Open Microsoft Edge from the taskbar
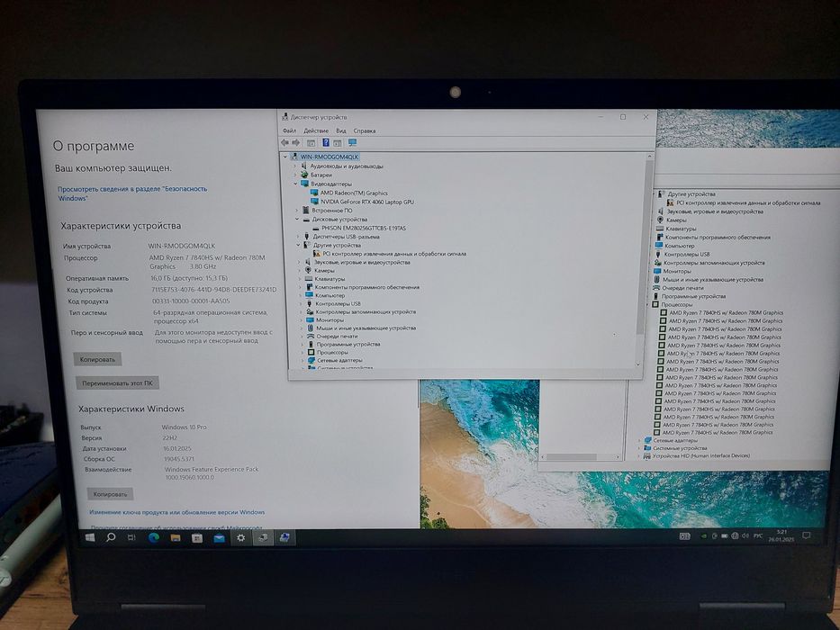The width and height of the screenshot is (840, 630). point(154,538)
